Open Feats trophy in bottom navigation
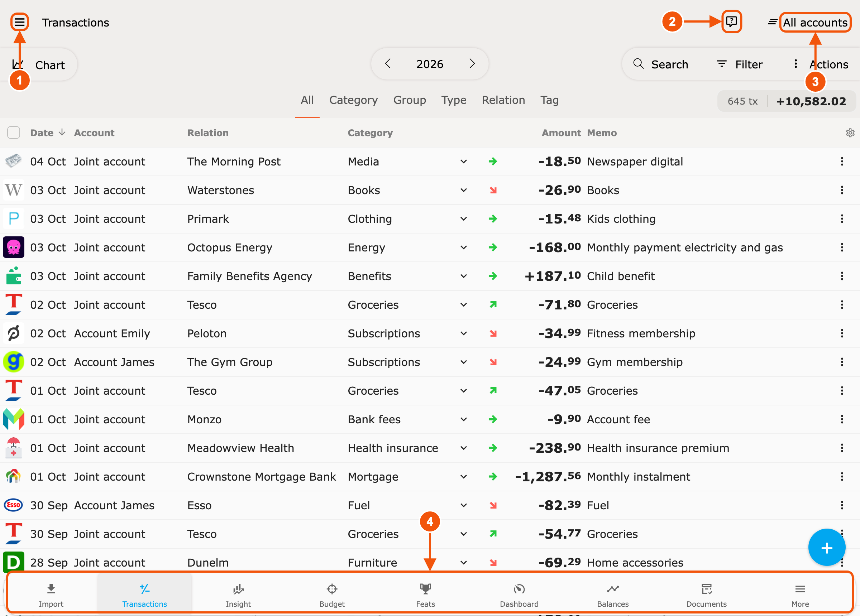Image resolution: width=860 pixels, height=616 pixels. pyautogui.click(x=425, y=595)
